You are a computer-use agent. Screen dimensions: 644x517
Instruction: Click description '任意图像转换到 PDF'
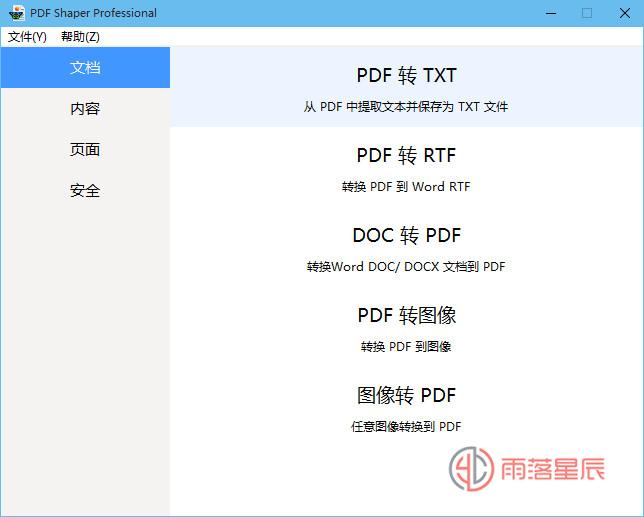406,427
